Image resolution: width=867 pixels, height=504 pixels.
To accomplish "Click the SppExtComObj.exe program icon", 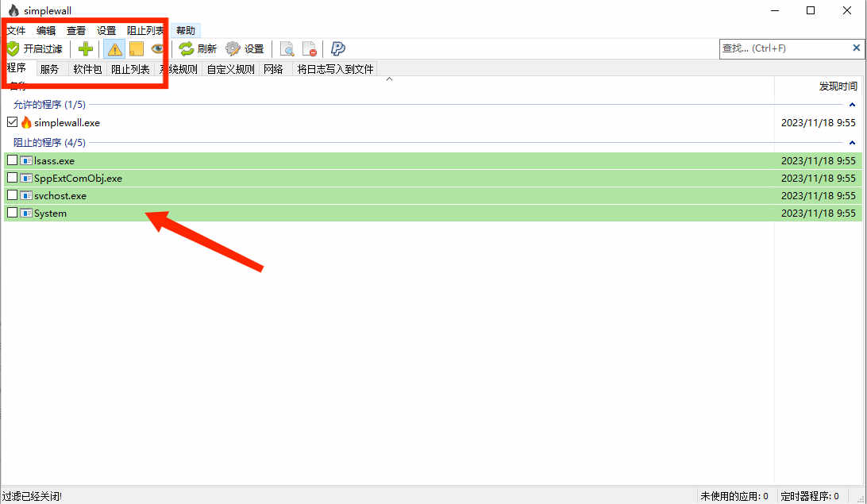I will (26, 178).
